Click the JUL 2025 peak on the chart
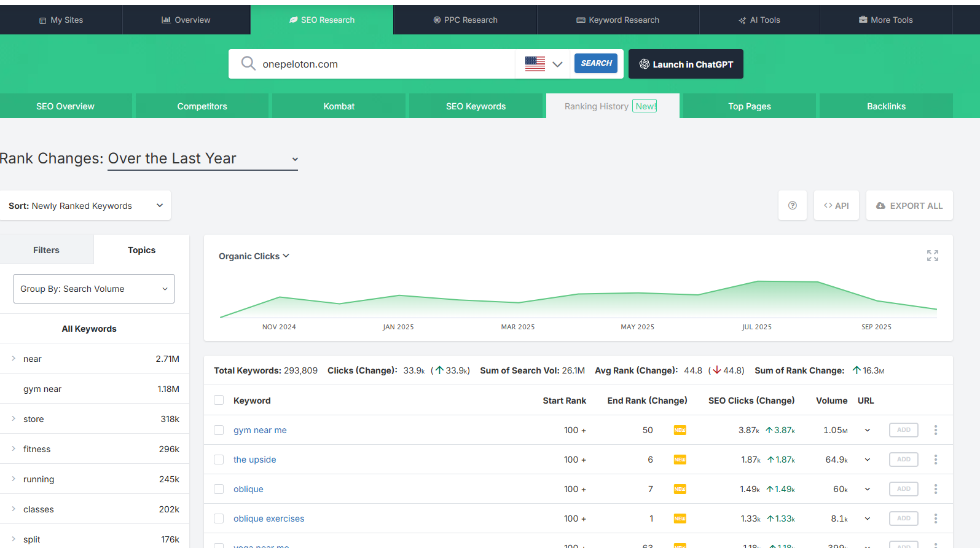 [758, 281]
